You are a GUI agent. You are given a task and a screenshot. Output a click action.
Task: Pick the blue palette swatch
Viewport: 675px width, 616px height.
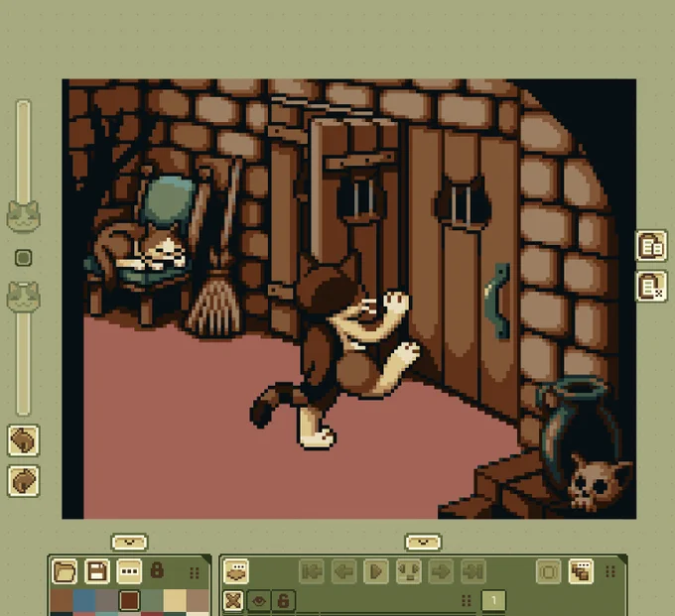click(84, 600)
